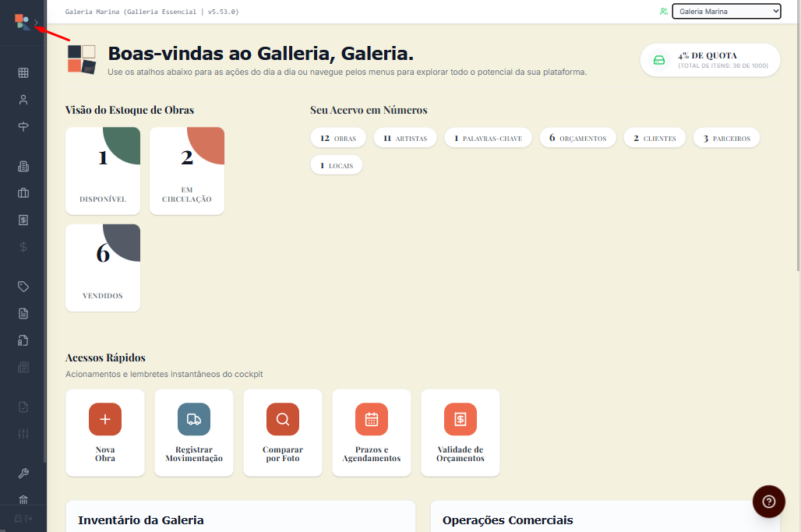Open the grid dashboard icon in sidebar
The image size is (801, 532).
point(23,73)
